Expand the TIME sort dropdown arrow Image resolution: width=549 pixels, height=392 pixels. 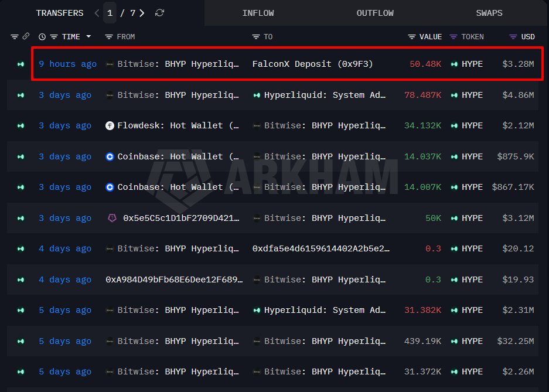(x=88, y=36)
